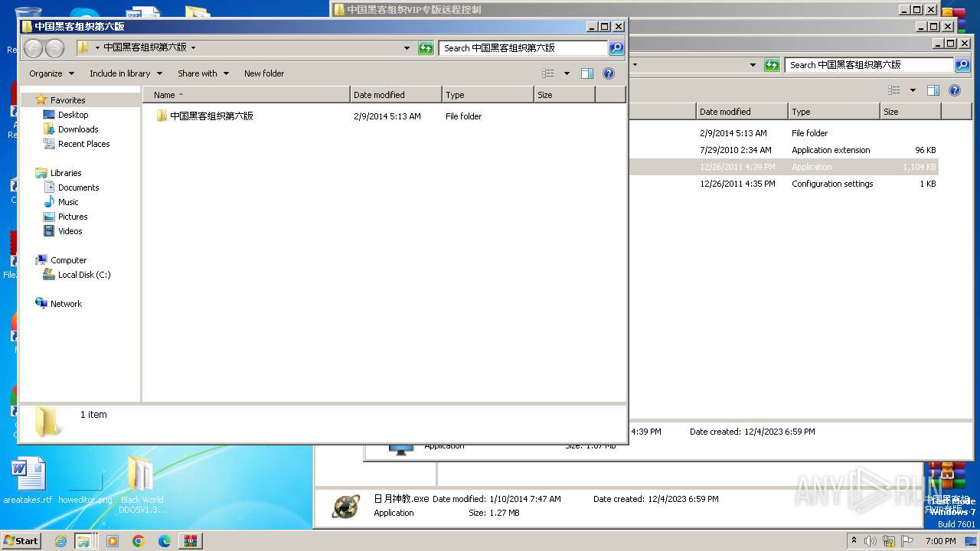
Task: Click the network icon in system tray
Action: pyautogui.click(x=889, y=541)
